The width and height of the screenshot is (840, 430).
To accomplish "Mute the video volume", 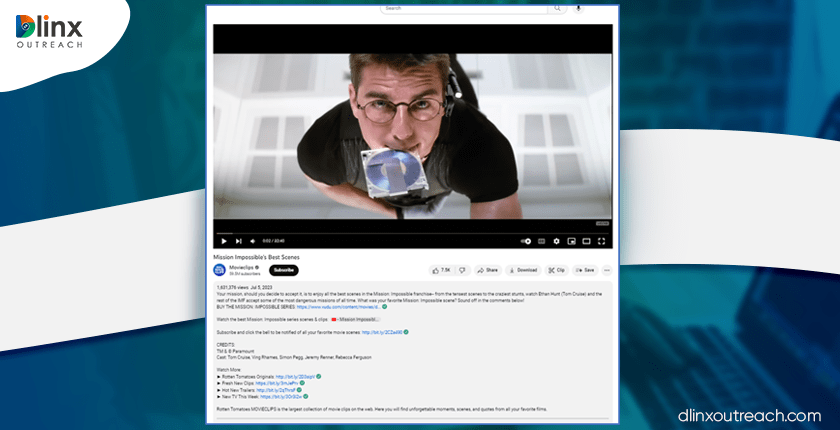I will pyautogui.click(x=253, y=242).
